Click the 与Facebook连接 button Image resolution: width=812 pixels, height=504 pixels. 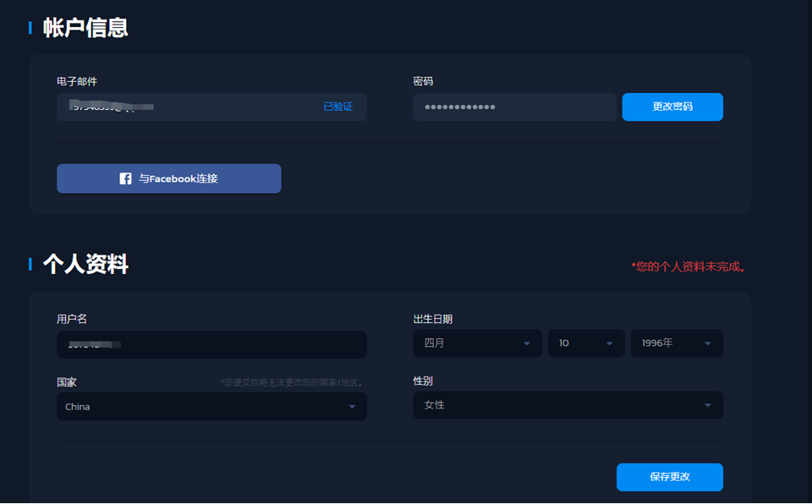click(169, 178)
